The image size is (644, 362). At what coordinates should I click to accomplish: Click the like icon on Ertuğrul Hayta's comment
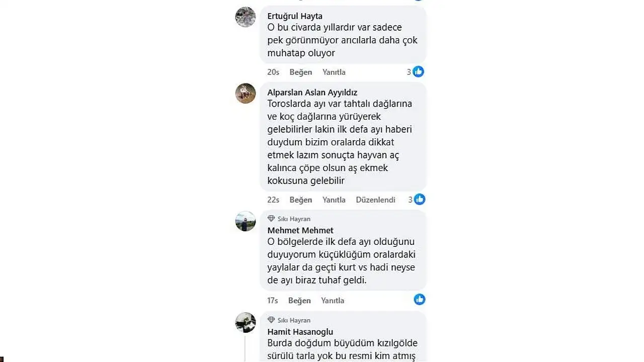[419, 72]
